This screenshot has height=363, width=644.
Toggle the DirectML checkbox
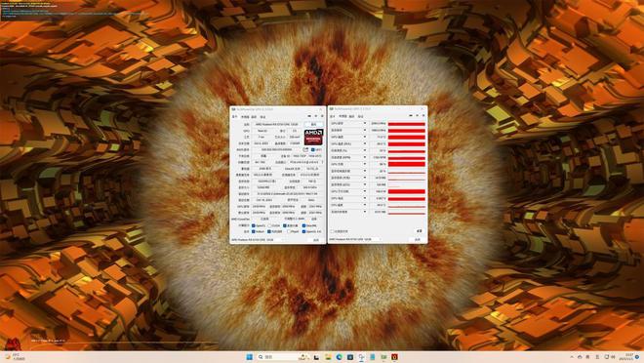tap(303, 225)
